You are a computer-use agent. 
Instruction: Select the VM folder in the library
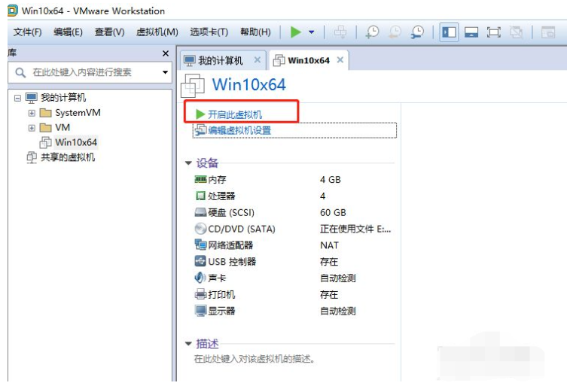pyautogui.click(x=62, y=128)
